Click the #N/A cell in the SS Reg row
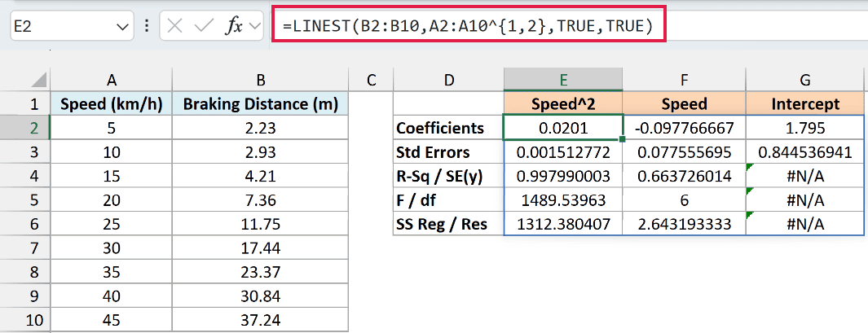 click(x=805, y=224)
